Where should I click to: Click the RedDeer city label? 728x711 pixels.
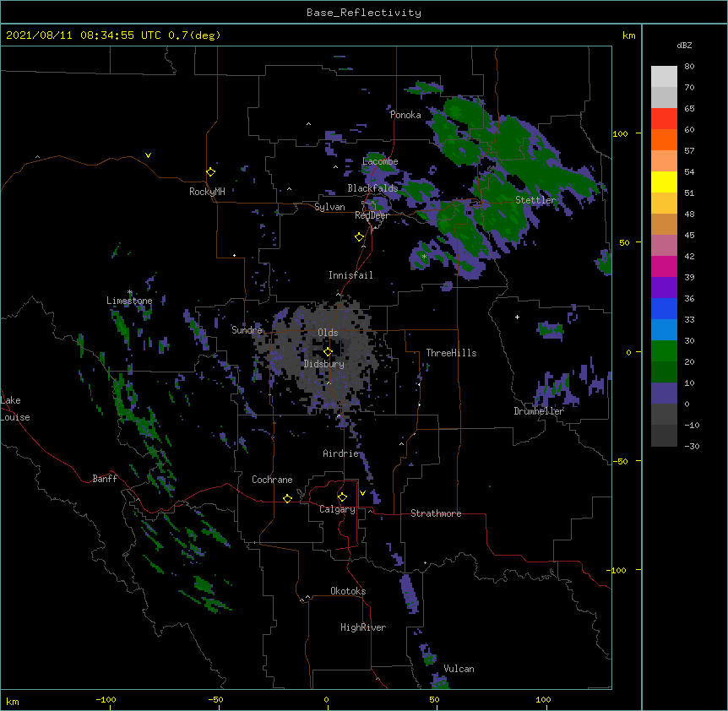pos(372,215)
